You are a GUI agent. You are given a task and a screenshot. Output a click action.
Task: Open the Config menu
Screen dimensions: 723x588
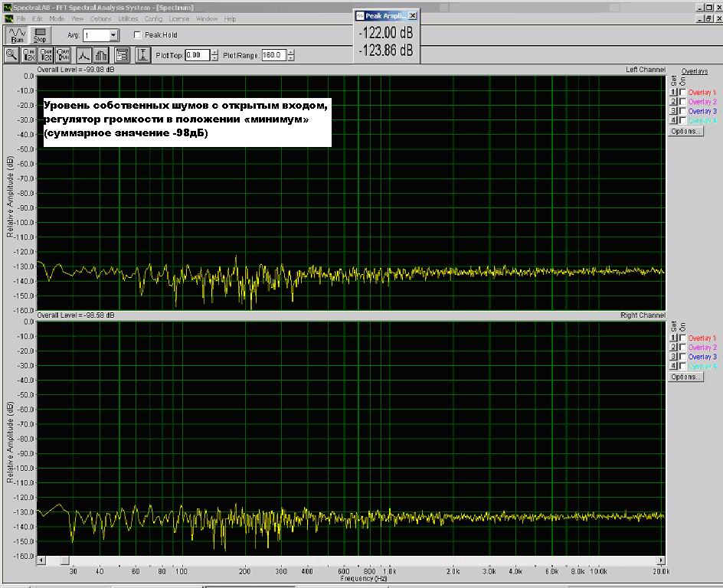[153, 19]
